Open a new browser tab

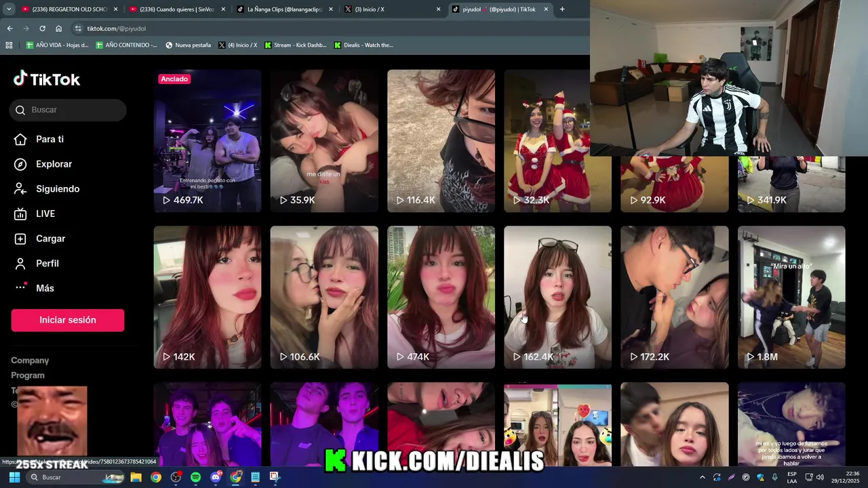(x=562, y=9)
